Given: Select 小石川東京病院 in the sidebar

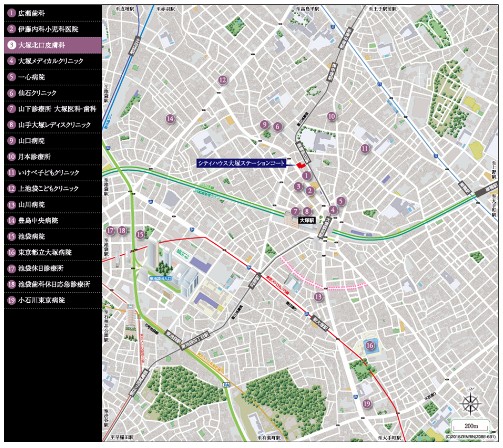Looking at the screenshot, I should tap(53, 300).
